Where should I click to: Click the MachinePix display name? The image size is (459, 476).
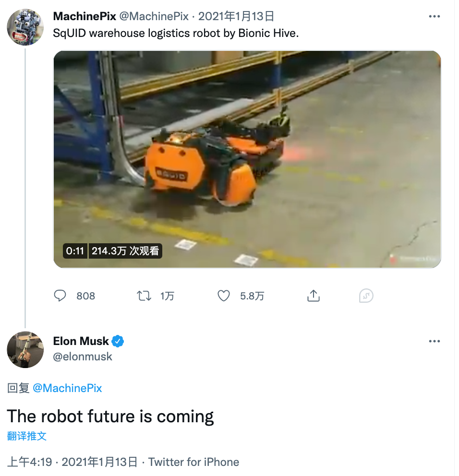coord(85,16)
